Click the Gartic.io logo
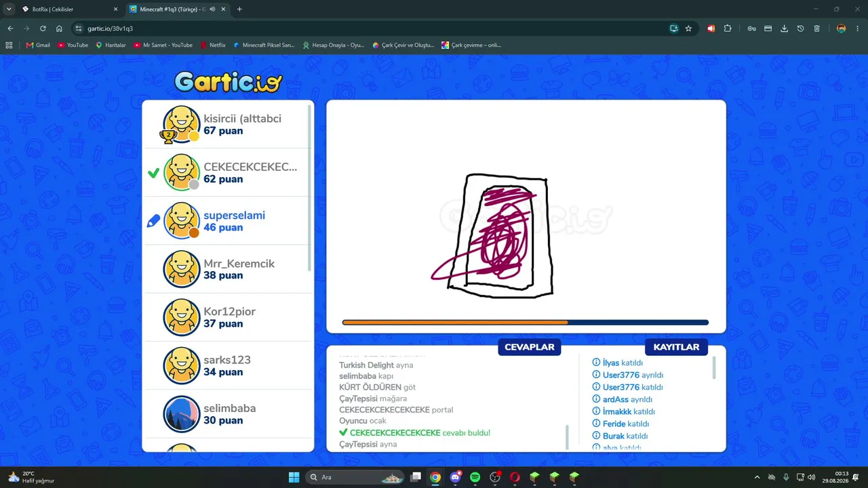Screen dimensions: 868x488 tap(228, 82)
